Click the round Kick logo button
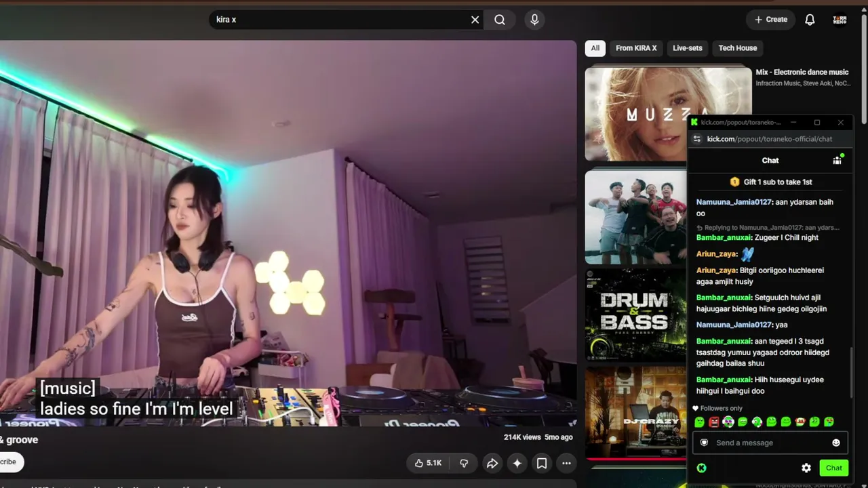 coord(701,468)
